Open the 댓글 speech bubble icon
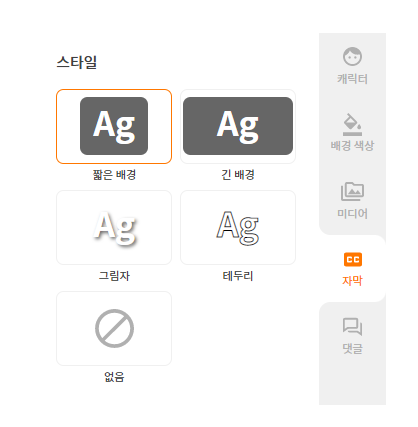 (x=352, y=327)
